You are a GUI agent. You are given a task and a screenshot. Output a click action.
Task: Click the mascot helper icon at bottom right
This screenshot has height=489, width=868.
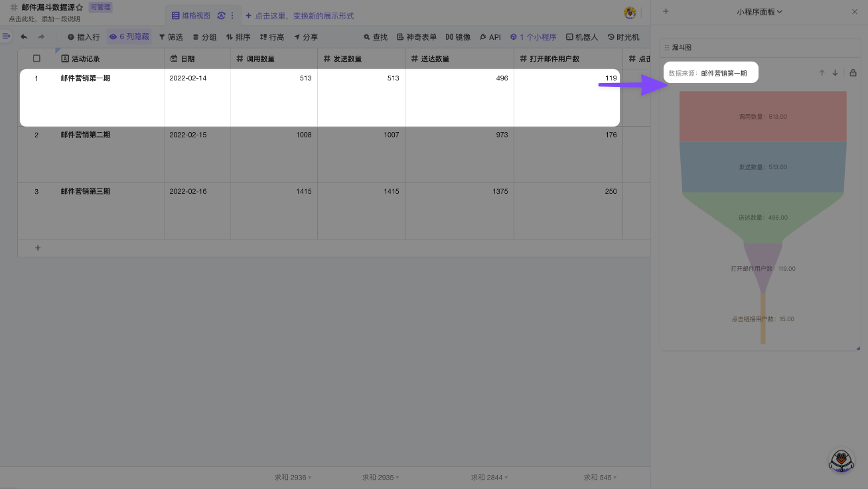[841, 460]
